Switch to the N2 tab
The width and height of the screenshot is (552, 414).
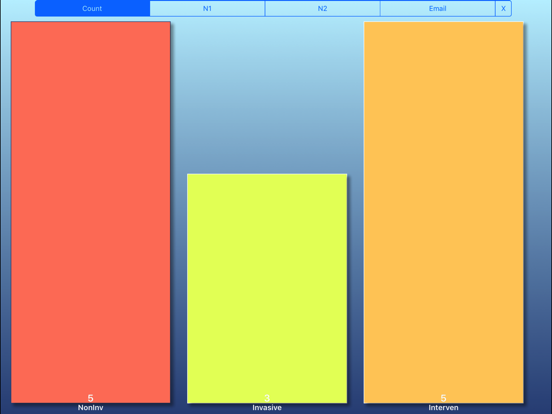[x=322, y=8]
